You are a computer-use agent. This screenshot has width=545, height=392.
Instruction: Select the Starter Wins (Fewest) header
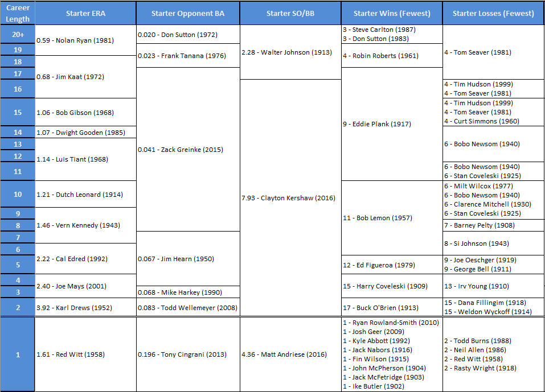[391, 13]
